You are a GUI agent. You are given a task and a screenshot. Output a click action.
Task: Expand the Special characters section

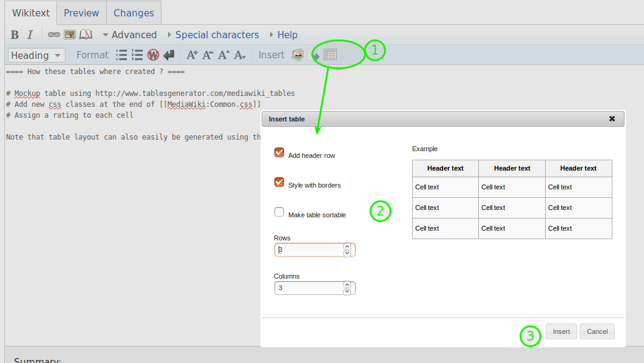pyautogui.click(x=216, y=35)
